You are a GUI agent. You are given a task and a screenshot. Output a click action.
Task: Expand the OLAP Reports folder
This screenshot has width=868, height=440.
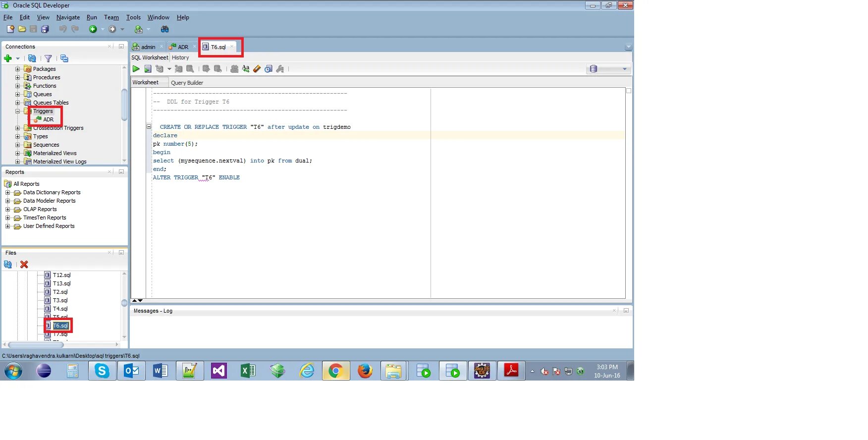coord(7,209)
